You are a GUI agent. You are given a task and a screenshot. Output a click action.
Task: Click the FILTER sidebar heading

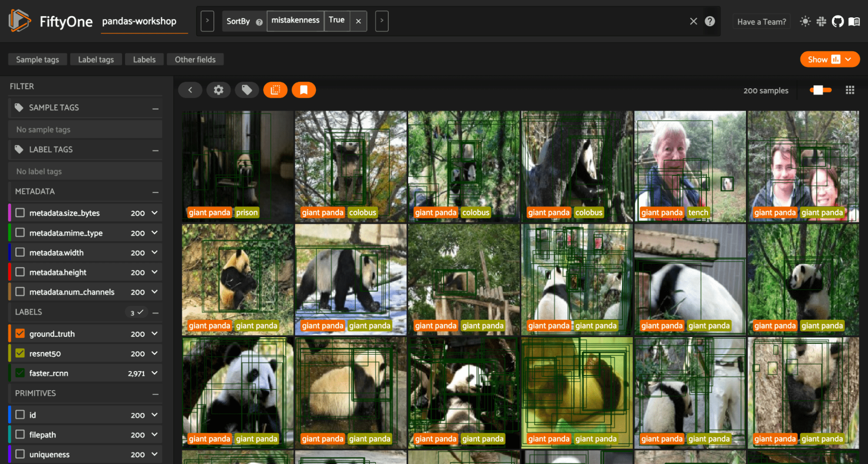point(22,86)
